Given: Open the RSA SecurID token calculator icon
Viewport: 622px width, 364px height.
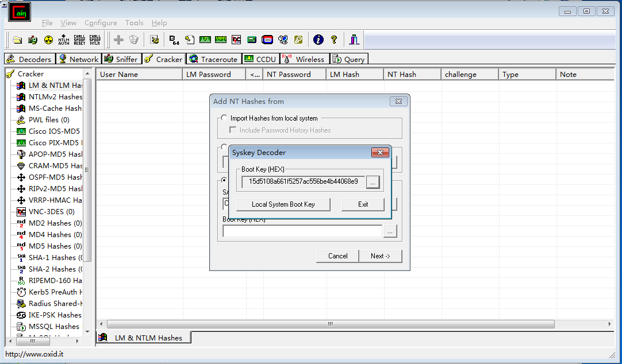Looking at the screenshot, I should point(267,40).
